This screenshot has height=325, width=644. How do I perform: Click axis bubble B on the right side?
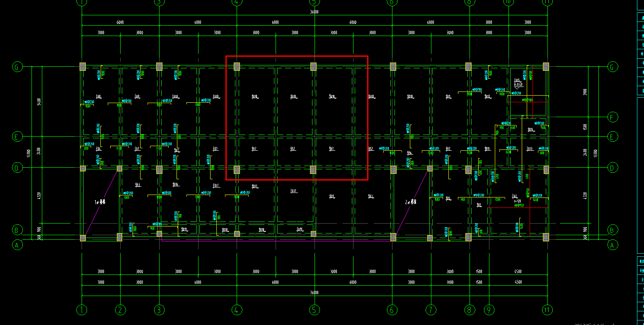pos(613,229)
